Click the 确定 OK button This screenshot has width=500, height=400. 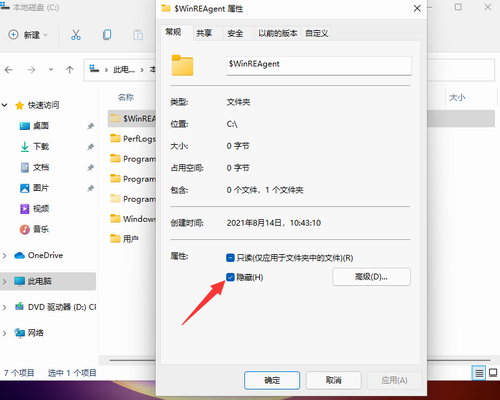272,380
